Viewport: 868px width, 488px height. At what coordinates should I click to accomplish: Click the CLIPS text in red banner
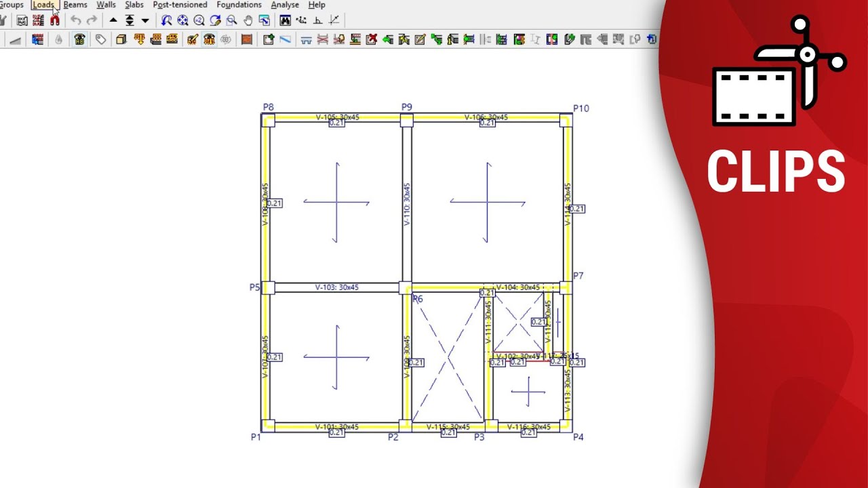(x=776, y=171)
